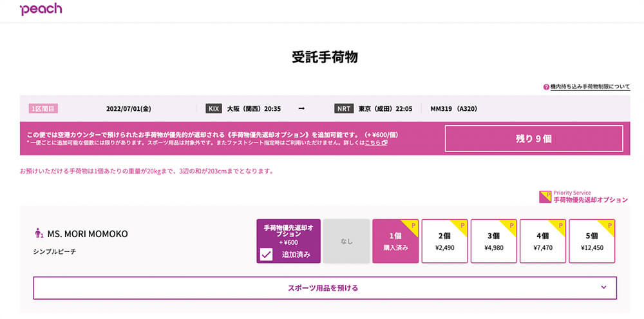Choose the 5個 option for ¥12,450
This screenshot has height=319, width=644.
592,241
